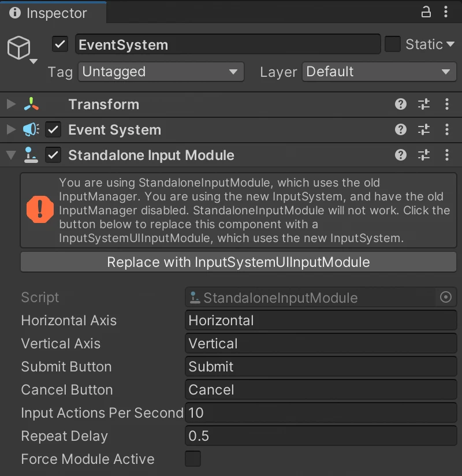This screenshot has height=476, width=462.
Task: Open the Tag dropdown showing Untagged
Action: click(x=161, y=72)
